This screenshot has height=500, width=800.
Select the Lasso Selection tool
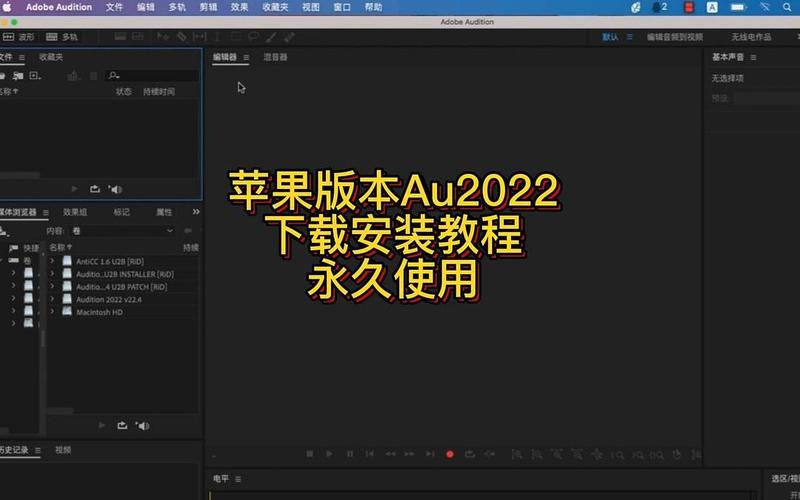pos(253,37)
